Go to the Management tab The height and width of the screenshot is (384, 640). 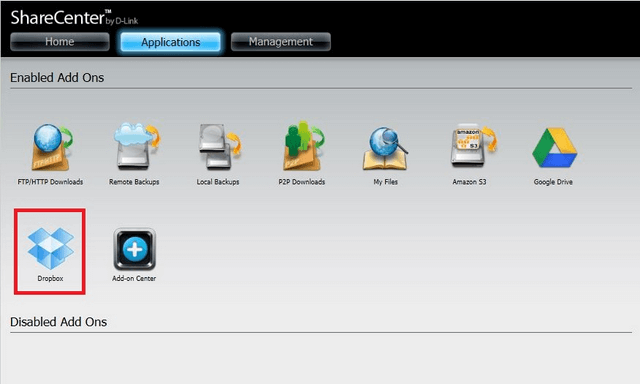point(281,42)
